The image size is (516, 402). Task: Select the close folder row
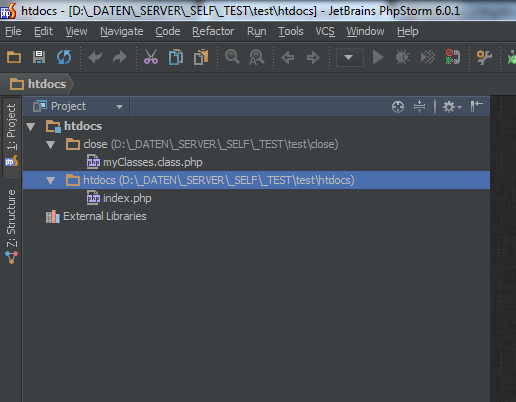256,144
